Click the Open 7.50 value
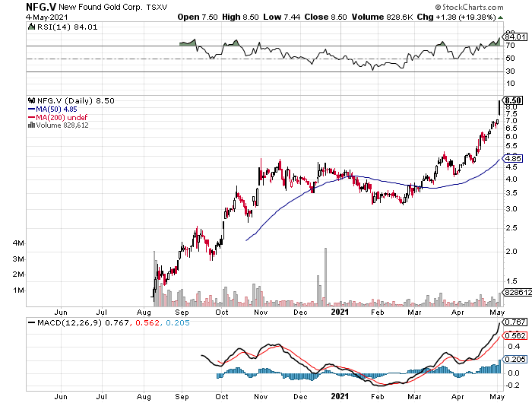Viewport: 532px width, 403px height. pyautogui.click(x=198, y=17)
